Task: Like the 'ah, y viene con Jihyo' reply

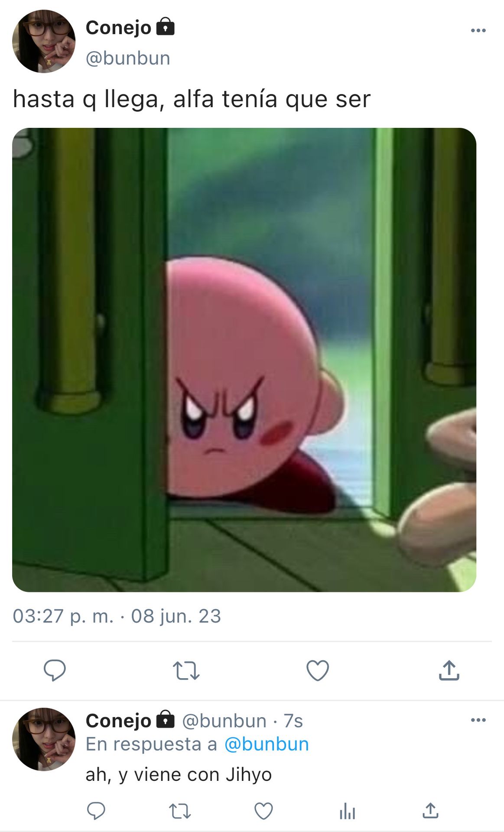Action: click(x=263, y=811)
